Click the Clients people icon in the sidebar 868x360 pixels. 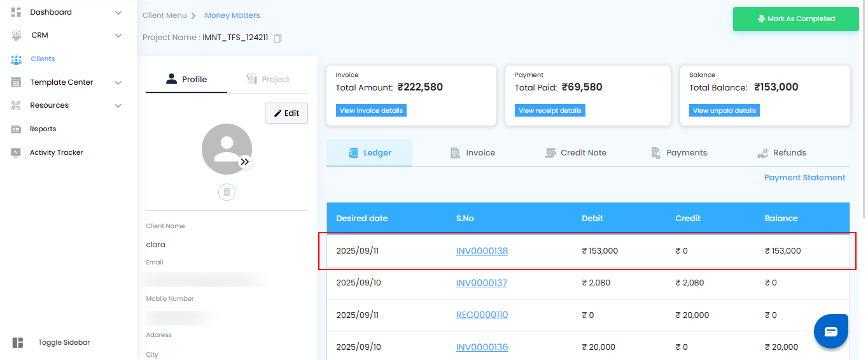pos(17,59)
